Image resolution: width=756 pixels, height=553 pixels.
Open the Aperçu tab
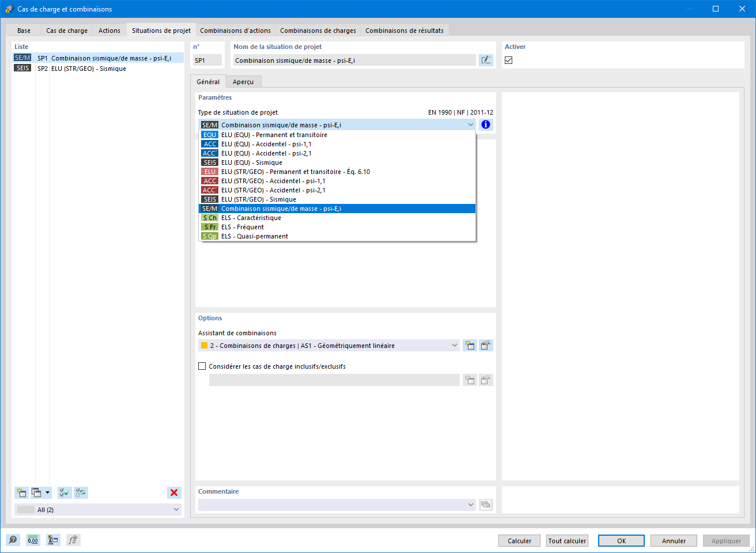point(243,81)
